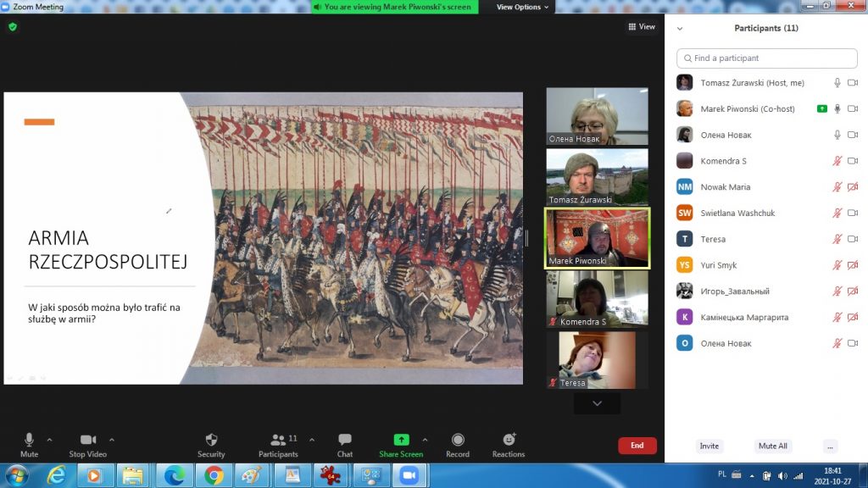Viewport: 868px width, 488px height.
Task: Open Zoom from the Windows taskbar
Action: [409, 475]
